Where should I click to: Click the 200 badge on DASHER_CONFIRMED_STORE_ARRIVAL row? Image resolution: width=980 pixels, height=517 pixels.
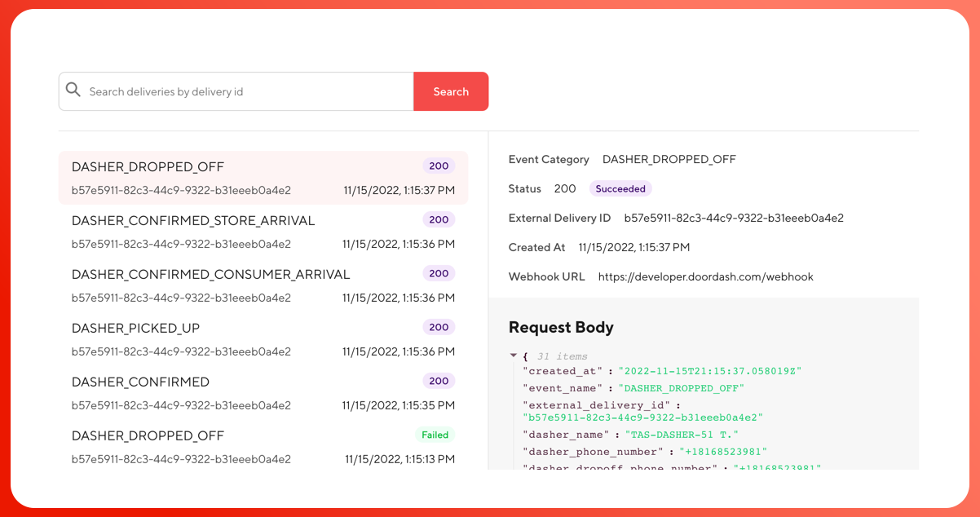pyautogui.click(x=439, y=220)
